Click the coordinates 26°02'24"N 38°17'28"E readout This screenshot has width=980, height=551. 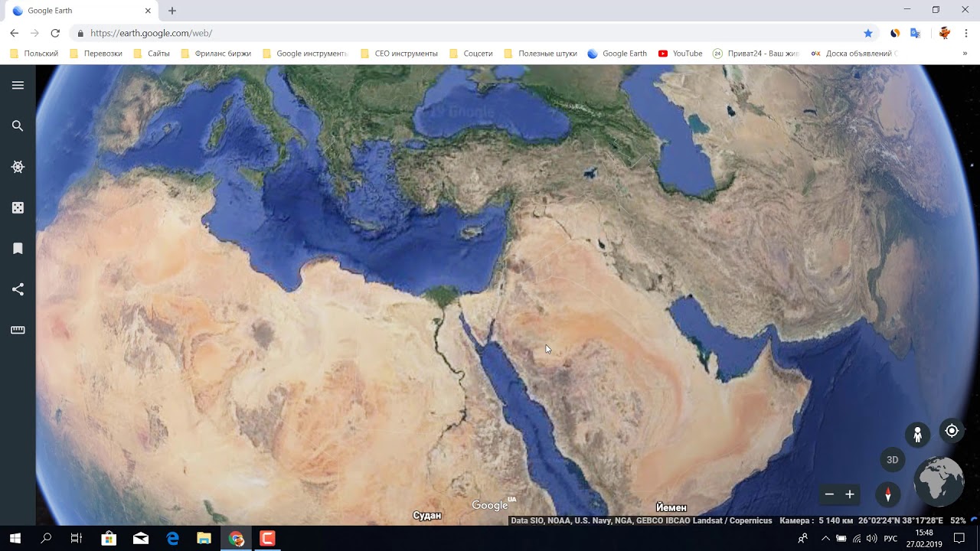(x=900, y=520)
